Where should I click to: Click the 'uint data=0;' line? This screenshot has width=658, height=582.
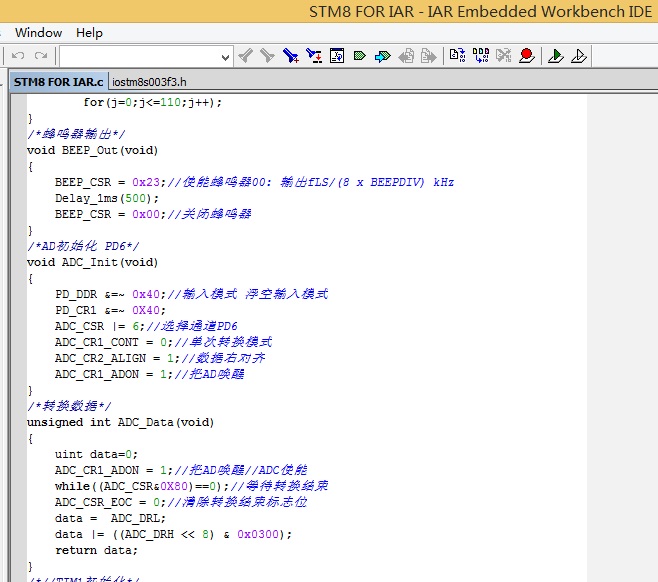(96, 454)
